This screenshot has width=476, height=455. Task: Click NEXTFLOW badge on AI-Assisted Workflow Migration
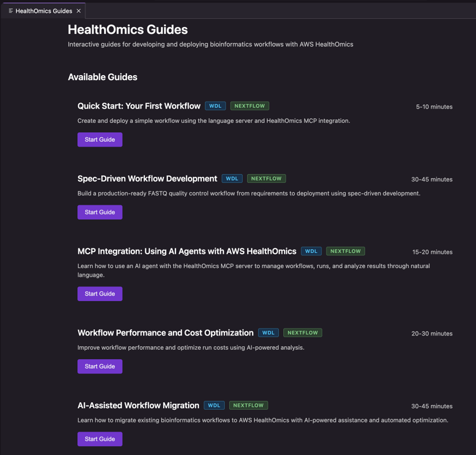coord(248,405)
